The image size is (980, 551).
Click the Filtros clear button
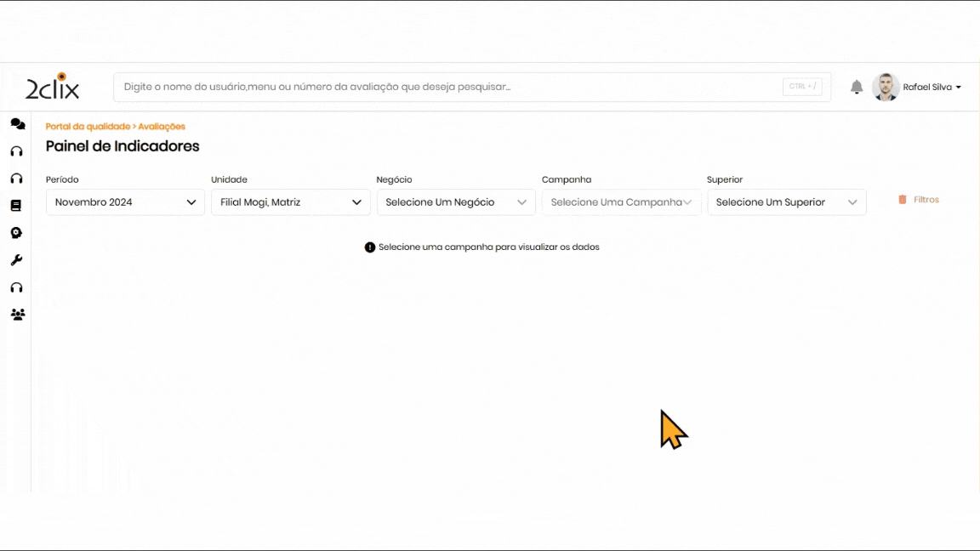tap(926, 200)
